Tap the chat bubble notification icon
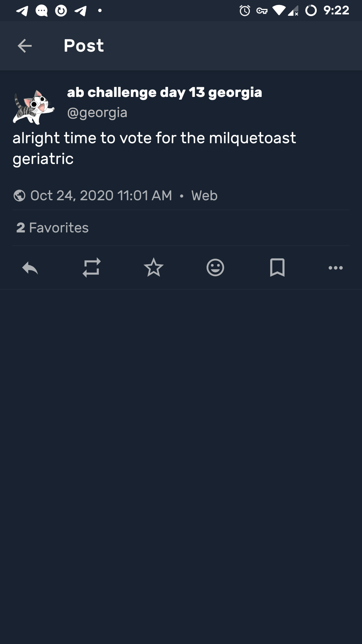 [42, 11]
